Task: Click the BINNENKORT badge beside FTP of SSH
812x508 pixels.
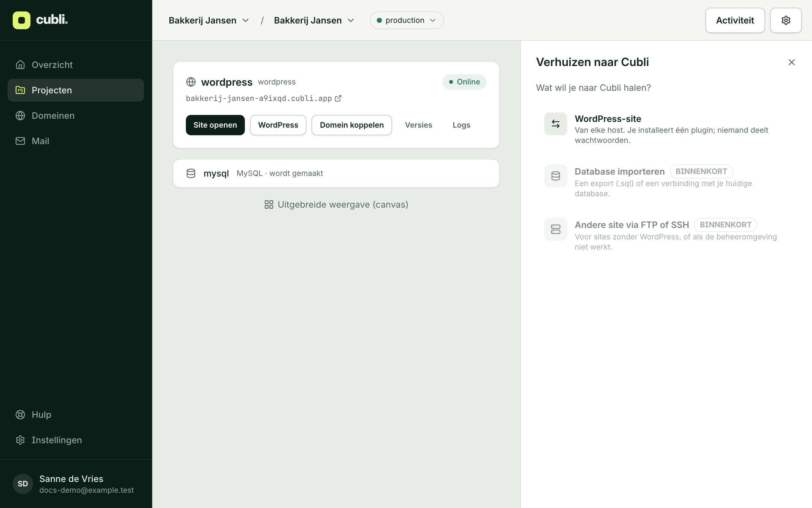Action: point(725,225)
